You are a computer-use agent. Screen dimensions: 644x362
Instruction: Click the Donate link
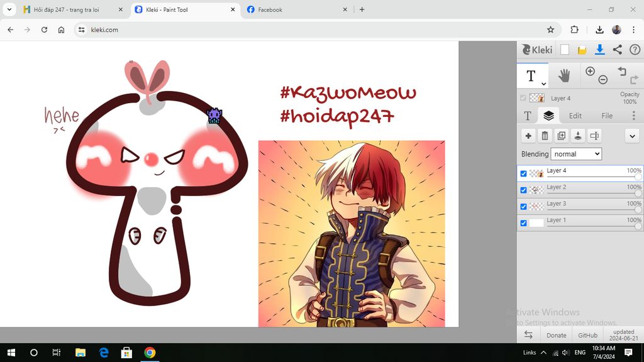556,336
